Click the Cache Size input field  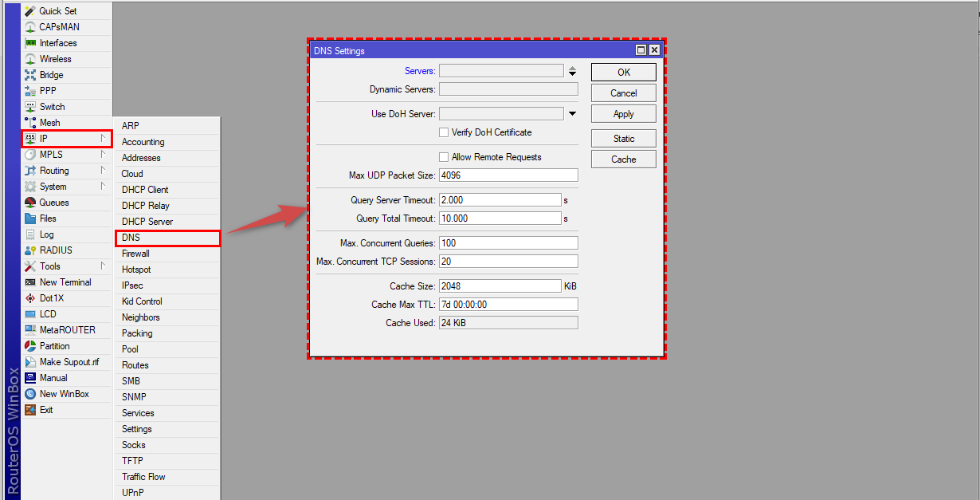coord(500,286)
